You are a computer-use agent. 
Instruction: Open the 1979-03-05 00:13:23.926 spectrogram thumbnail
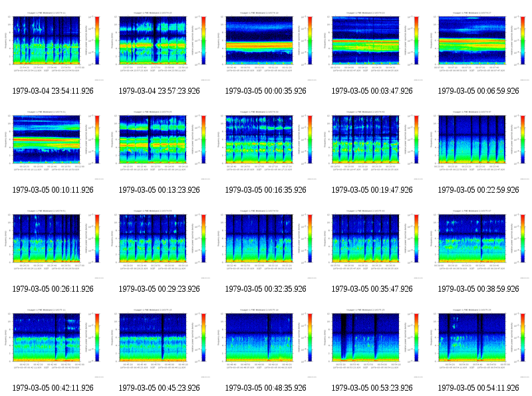(x=160, y=144)
